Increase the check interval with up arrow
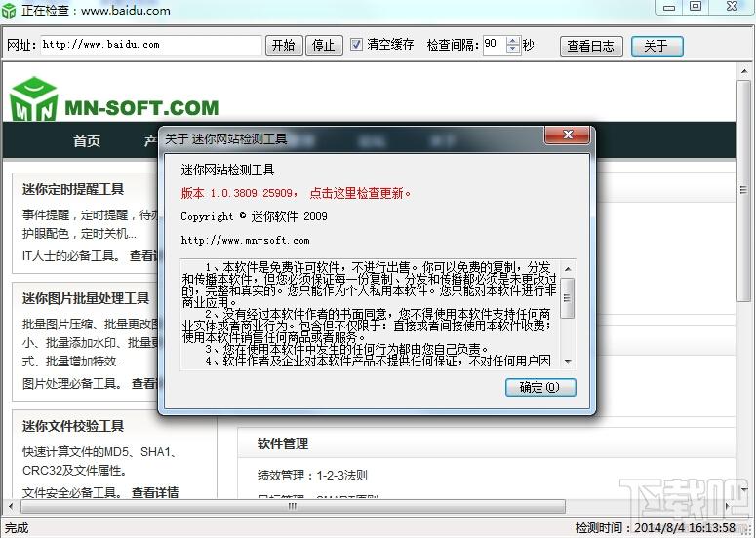Screen dimensions: 756x538 point(513,41)
